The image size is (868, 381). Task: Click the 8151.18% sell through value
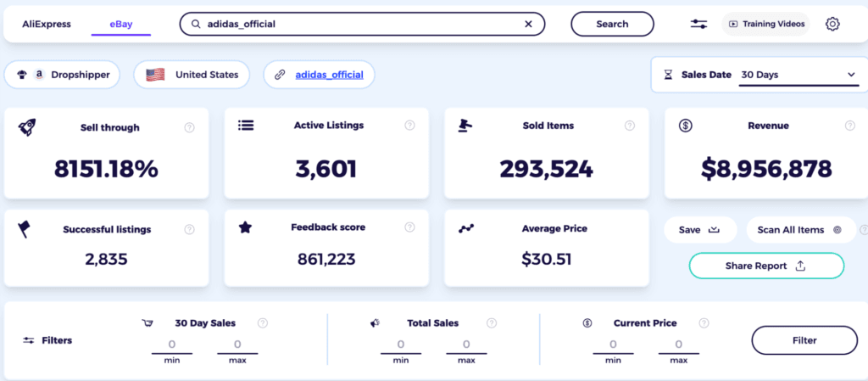(106, 169)
